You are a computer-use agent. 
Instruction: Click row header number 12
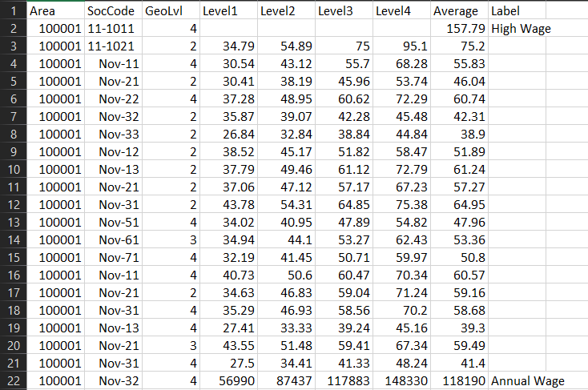click(x=13, y=205)
